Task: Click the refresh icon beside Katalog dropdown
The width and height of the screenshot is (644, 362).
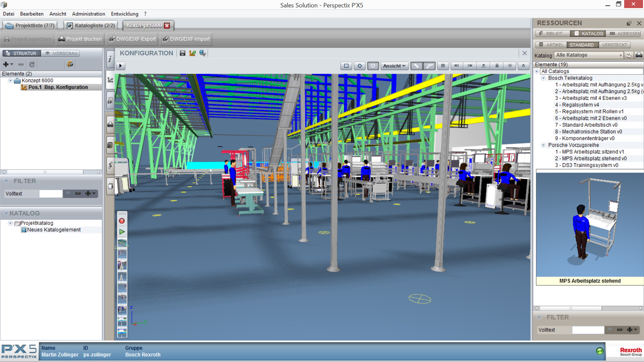Action: pos(629,55)
